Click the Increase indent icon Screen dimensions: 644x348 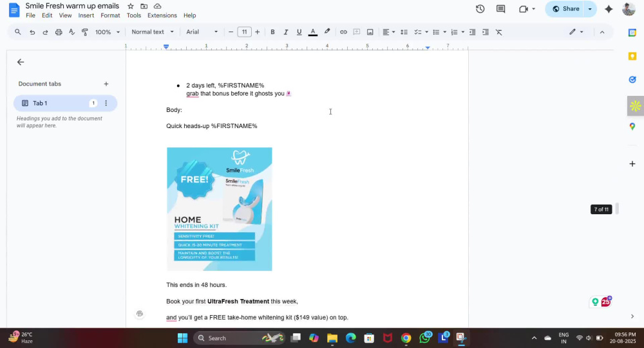(x=486, y=32)
